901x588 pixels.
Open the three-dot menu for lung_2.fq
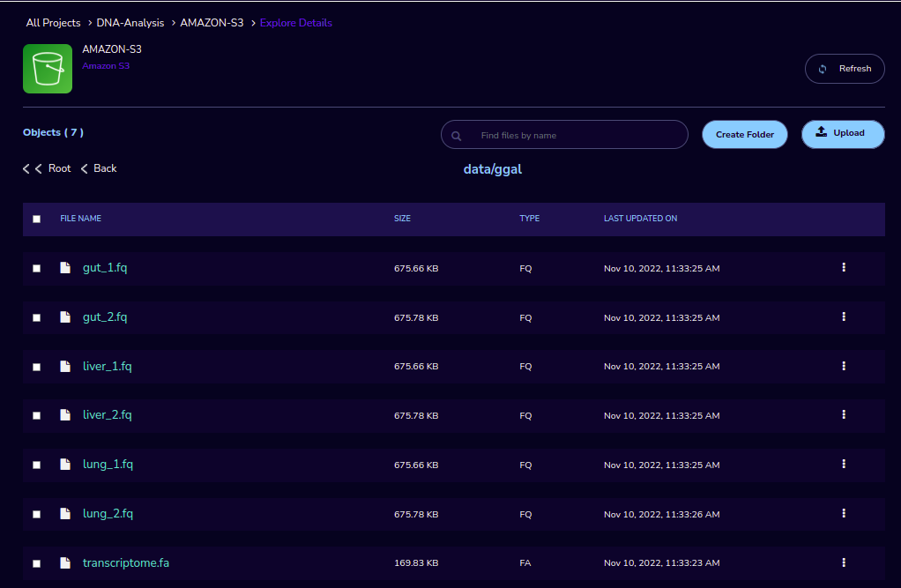844,513
